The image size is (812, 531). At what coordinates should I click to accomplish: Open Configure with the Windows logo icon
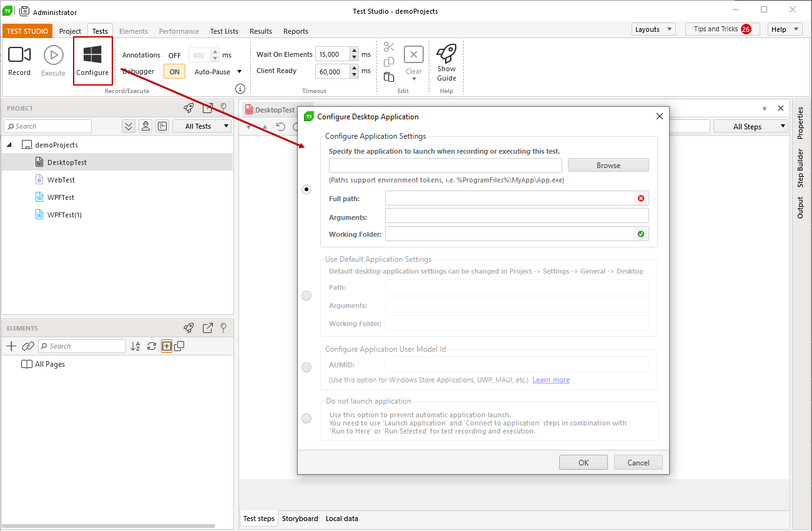click(92, 54)
